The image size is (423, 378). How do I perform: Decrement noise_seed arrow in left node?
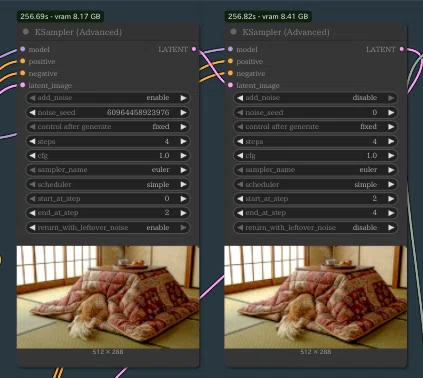click(x=32, y=113)
